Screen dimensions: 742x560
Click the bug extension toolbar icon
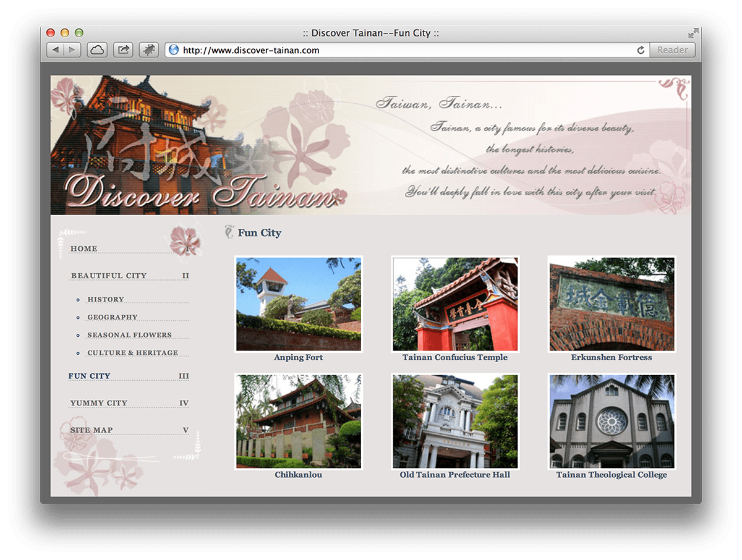[x=149, y=50]
